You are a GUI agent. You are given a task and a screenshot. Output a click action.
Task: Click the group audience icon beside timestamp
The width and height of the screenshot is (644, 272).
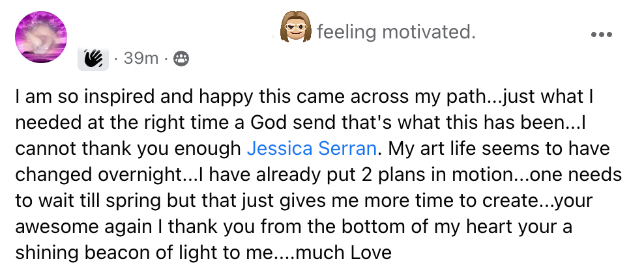click(x=181, y=59)
